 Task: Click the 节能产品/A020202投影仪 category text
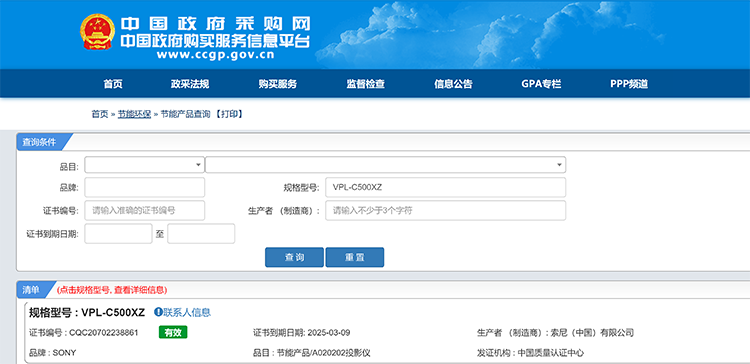[x=324, y=353]
